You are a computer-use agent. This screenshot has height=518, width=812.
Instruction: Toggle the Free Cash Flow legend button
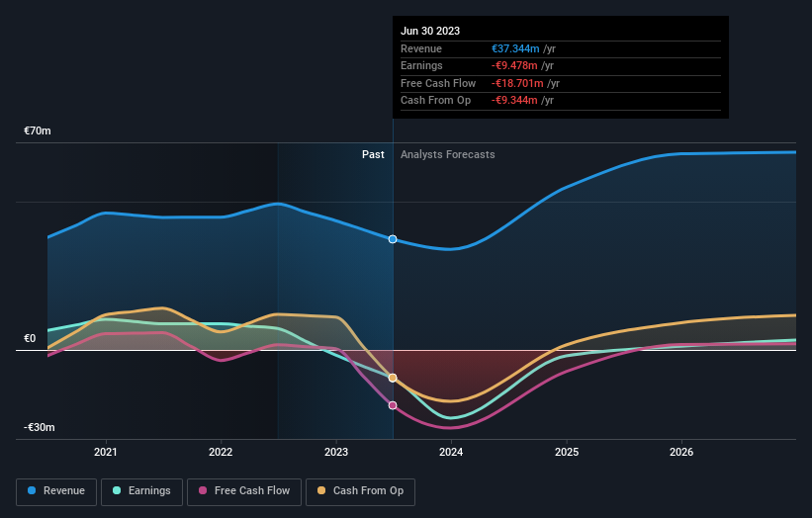(244, 491)
